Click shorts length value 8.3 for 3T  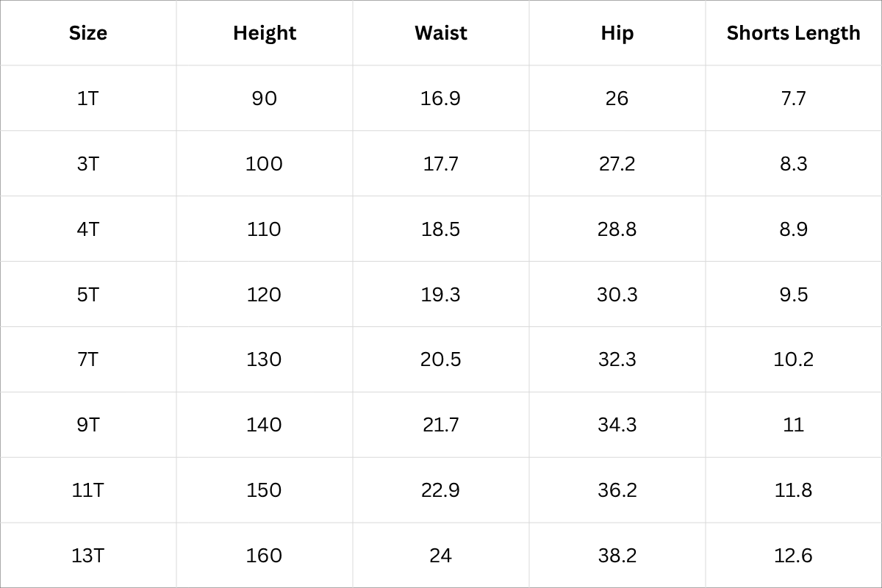[793, 164]
